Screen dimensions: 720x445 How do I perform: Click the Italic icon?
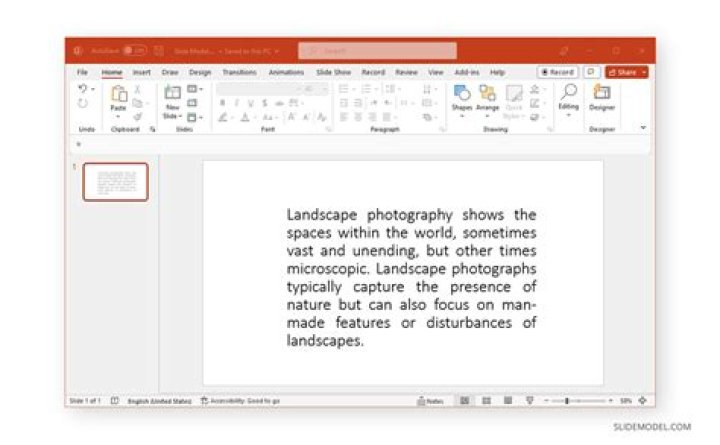pyautogui.click(x=236, y=103)
